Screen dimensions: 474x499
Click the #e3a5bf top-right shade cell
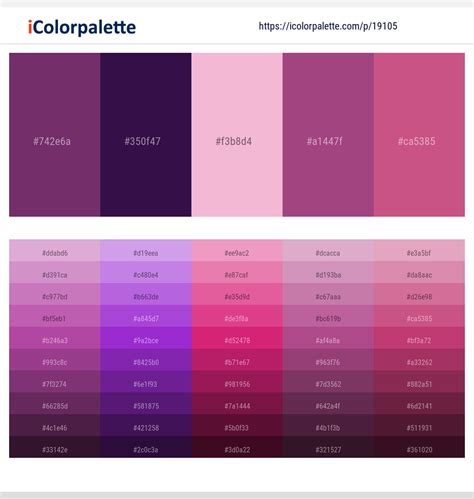[x=419, y=251]
